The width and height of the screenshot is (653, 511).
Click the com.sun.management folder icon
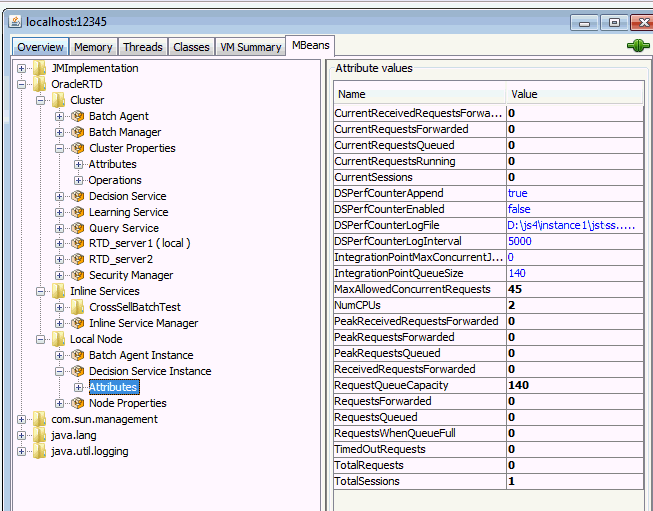(40, 419)
